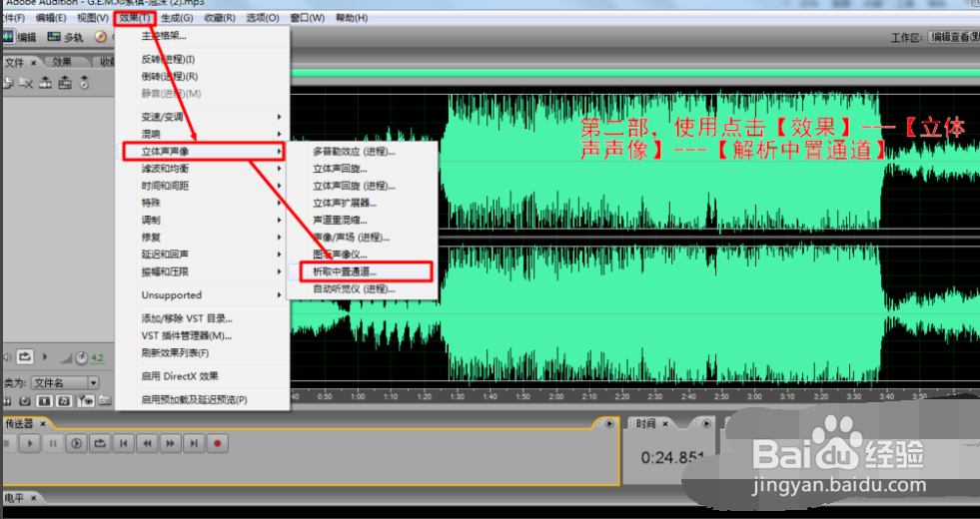Select the 文件 panel tab
Image resolution: width=980 pixels, height=519 pixels.
[14, 63]
